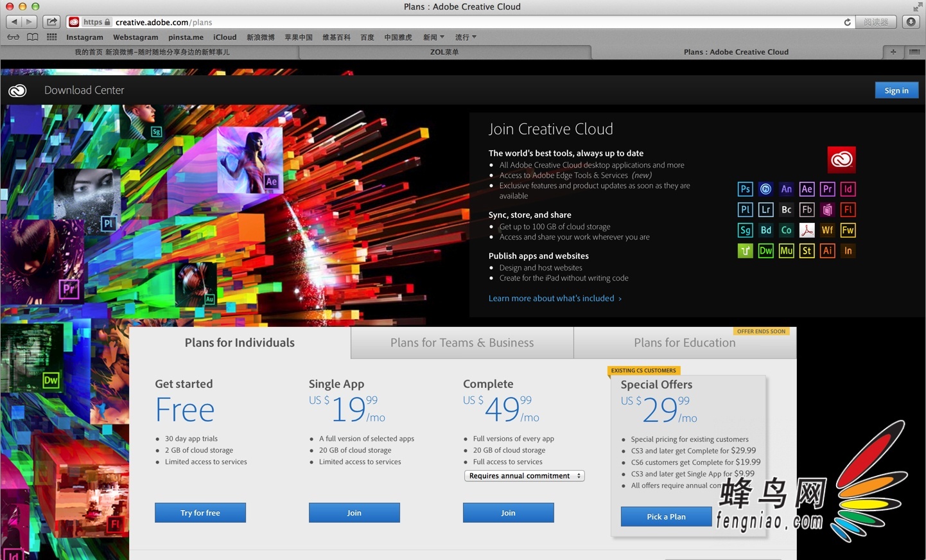Reload the page with the refresh icon
926x560 pixels.
(x=847, y=22)
